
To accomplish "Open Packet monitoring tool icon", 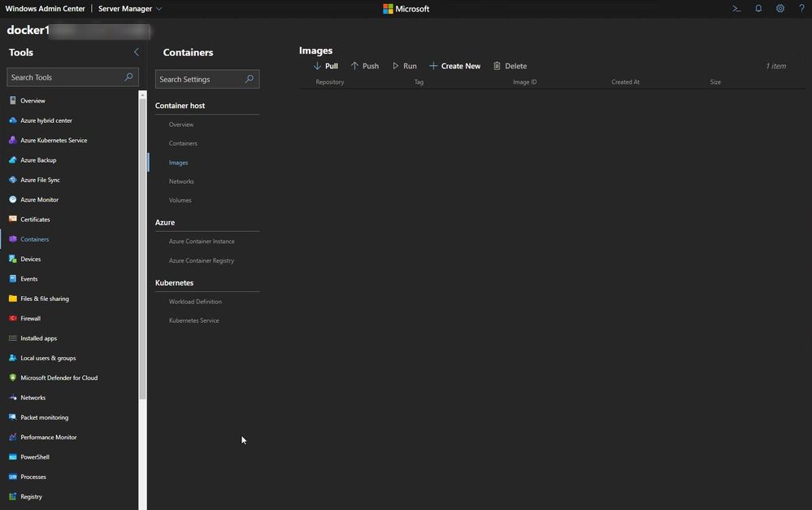I will pos(13,417).
